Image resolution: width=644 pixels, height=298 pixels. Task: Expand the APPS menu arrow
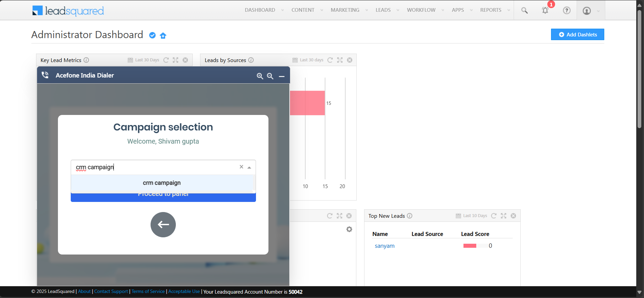pyautogui.click(x=471, y=10)
